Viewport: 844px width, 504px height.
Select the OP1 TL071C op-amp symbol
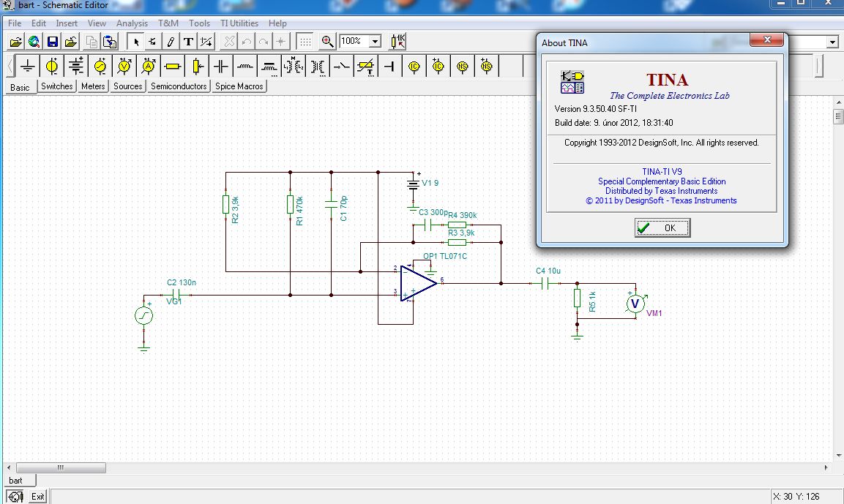(x=419, y=283)
